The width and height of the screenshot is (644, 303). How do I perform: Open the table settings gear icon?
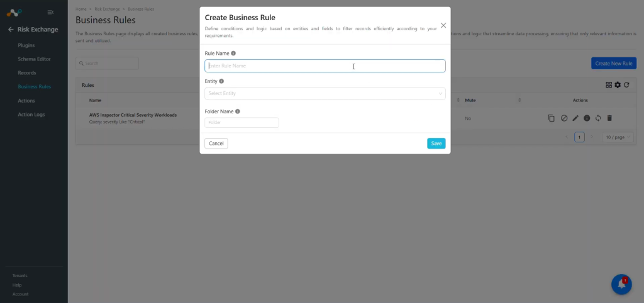point(618,85)
